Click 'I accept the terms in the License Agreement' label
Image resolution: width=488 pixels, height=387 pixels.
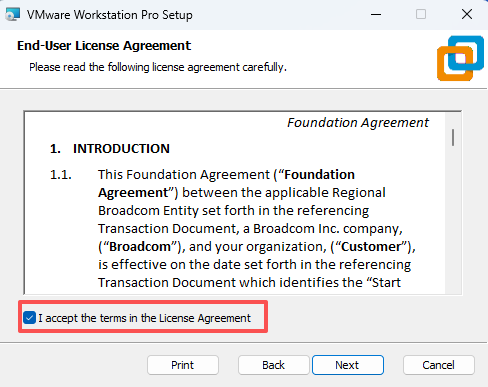click(x=144, y=318)
